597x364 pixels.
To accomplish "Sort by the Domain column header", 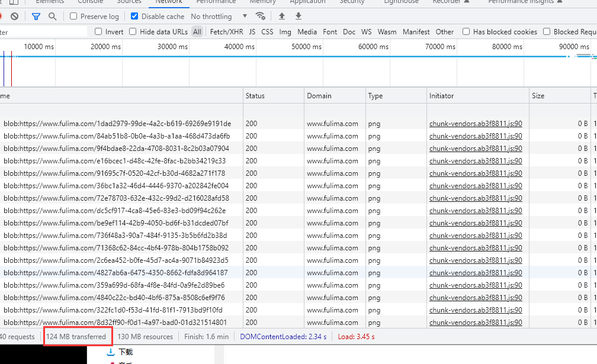I will point(335,96).
